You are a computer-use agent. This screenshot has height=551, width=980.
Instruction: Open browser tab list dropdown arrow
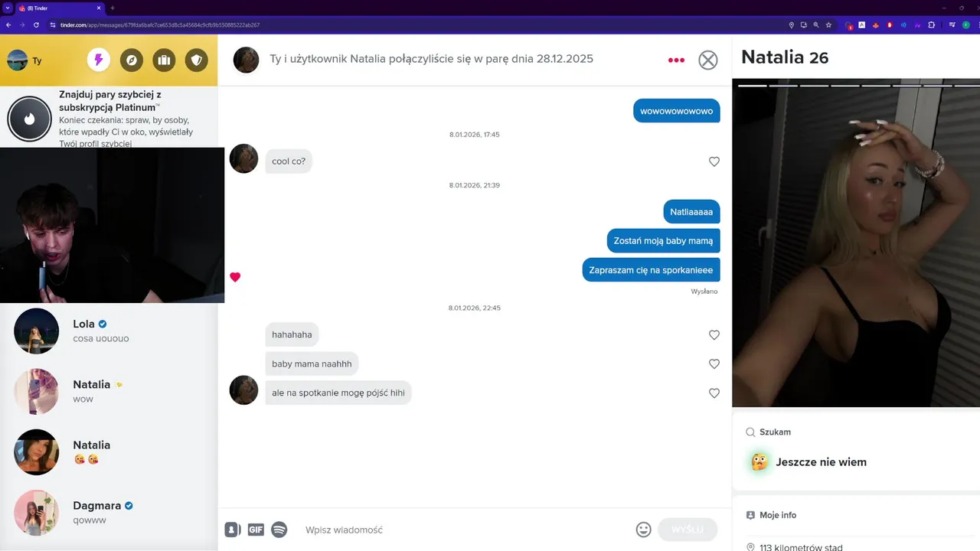(8, 8)
